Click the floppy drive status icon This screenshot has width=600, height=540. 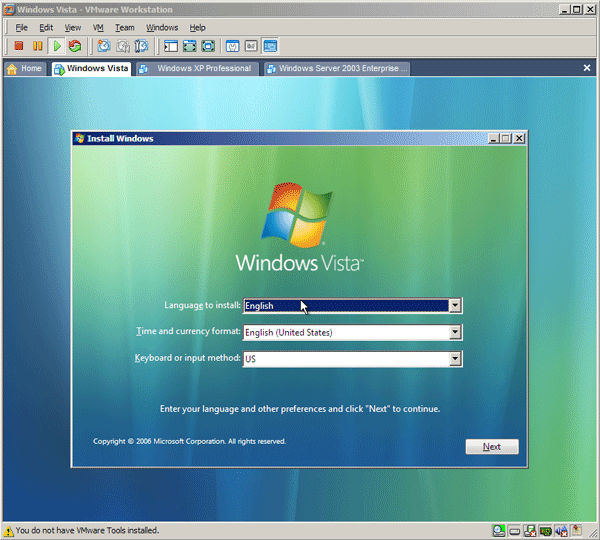[530, 530]
